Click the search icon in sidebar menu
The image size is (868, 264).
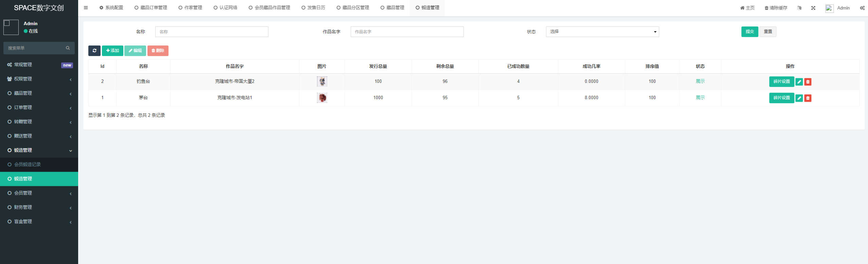68,48
